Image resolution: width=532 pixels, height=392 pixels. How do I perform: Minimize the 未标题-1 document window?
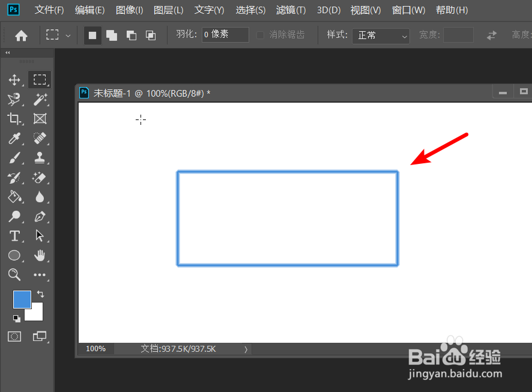(x=503, y=92)
